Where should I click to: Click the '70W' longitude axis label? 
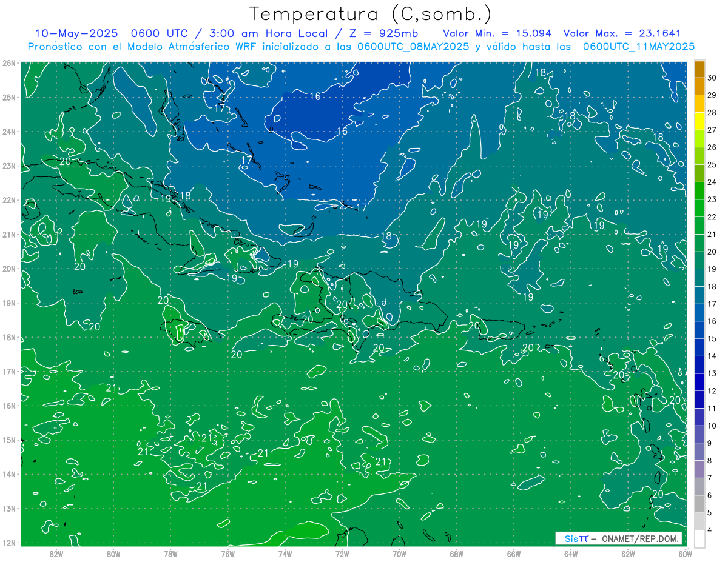click(x=399, y=554)
